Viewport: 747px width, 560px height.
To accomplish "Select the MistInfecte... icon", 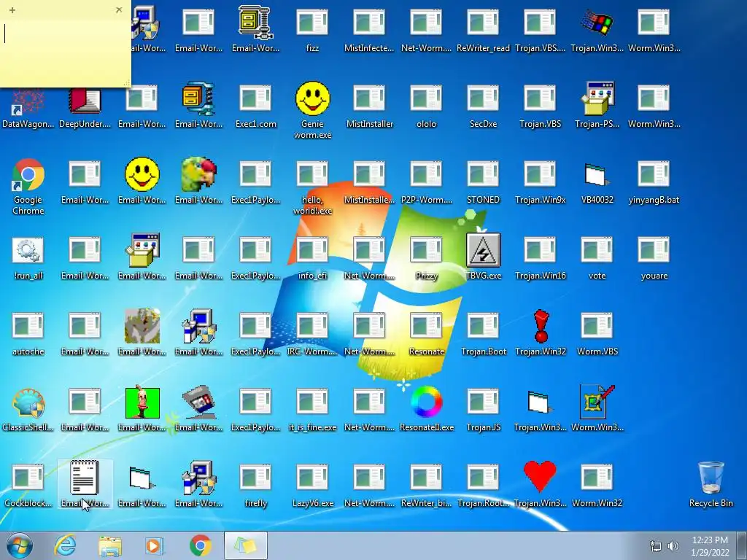I will click(x=369, y=23).
